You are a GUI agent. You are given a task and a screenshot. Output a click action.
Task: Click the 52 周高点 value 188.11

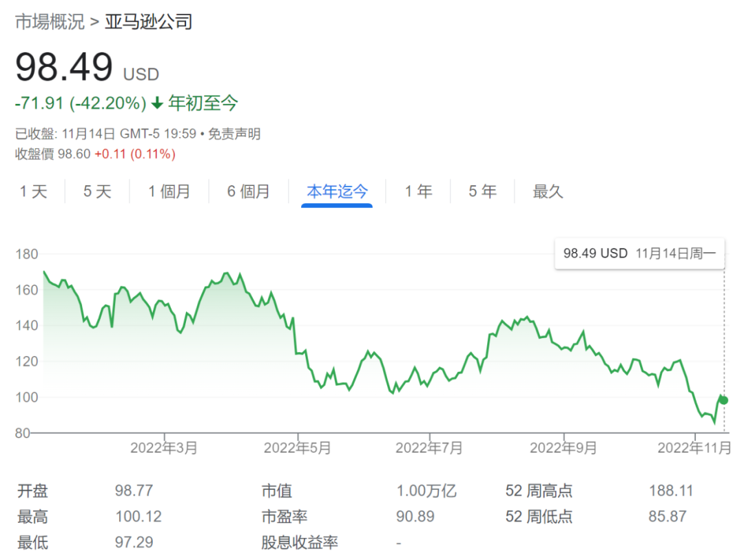click(671, 490)
